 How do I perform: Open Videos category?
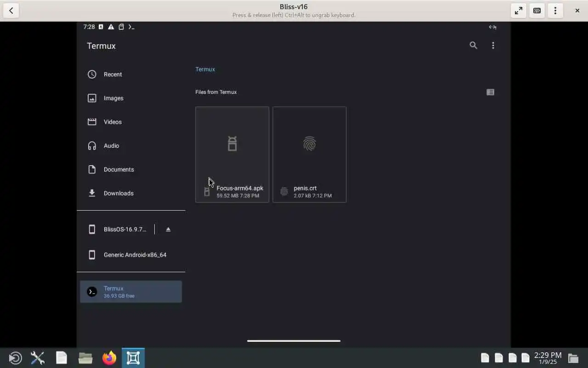131,122
